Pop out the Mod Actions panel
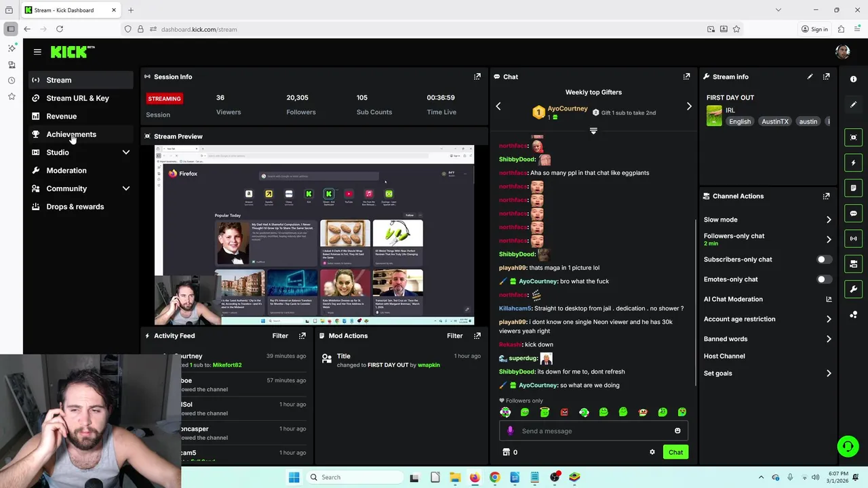This screenshot has height=488, width=868. 477,335
